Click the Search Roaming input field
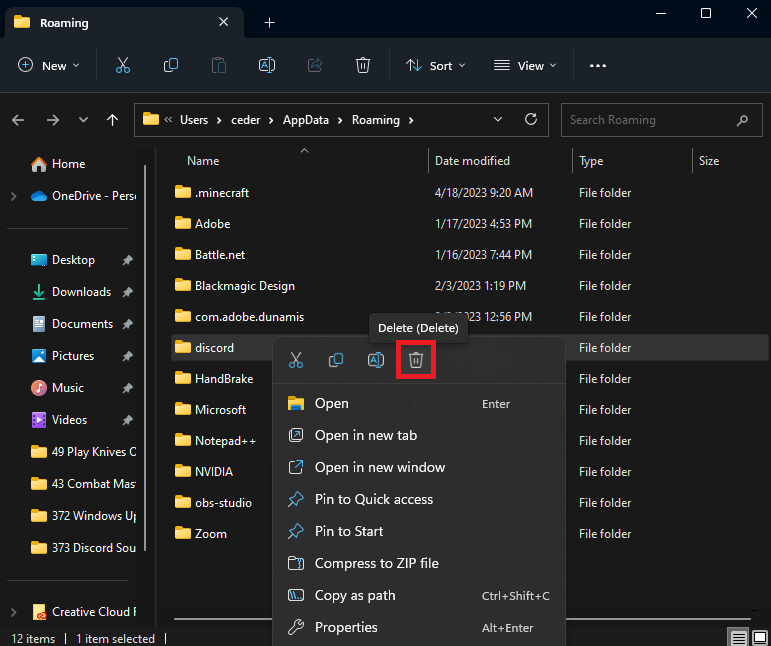 [648, 120]
